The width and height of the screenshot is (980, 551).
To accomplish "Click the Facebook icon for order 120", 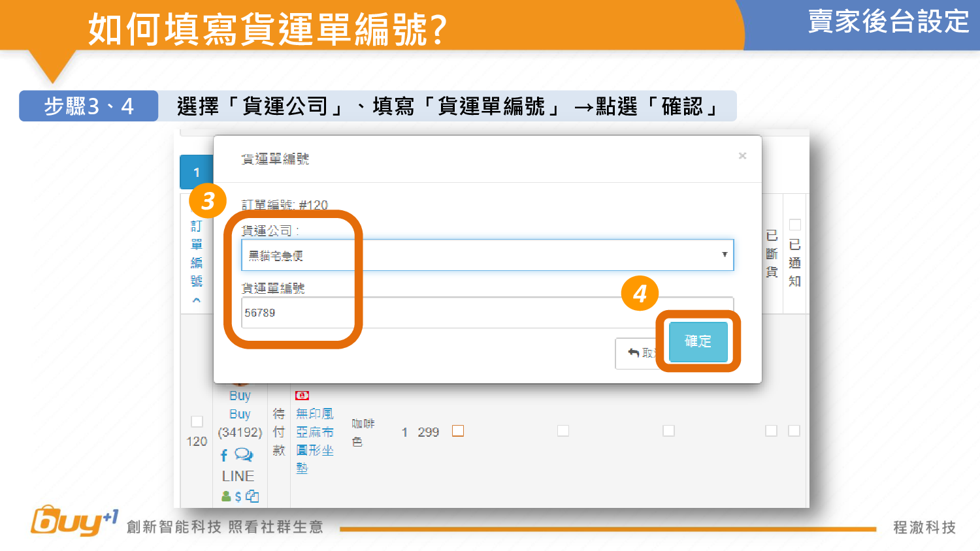I will click(224, 455).
